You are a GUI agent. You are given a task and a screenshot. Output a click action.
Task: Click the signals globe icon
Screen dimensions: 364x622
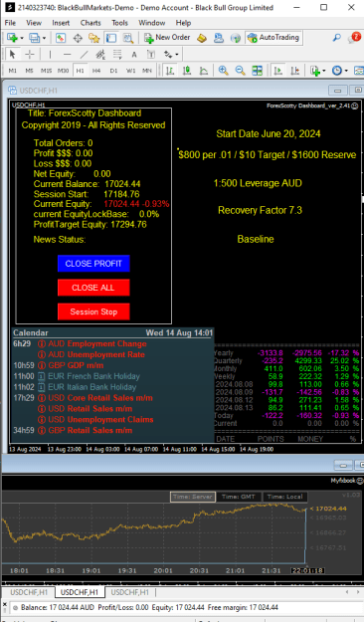pyautogui.click(x=236, y=38)
